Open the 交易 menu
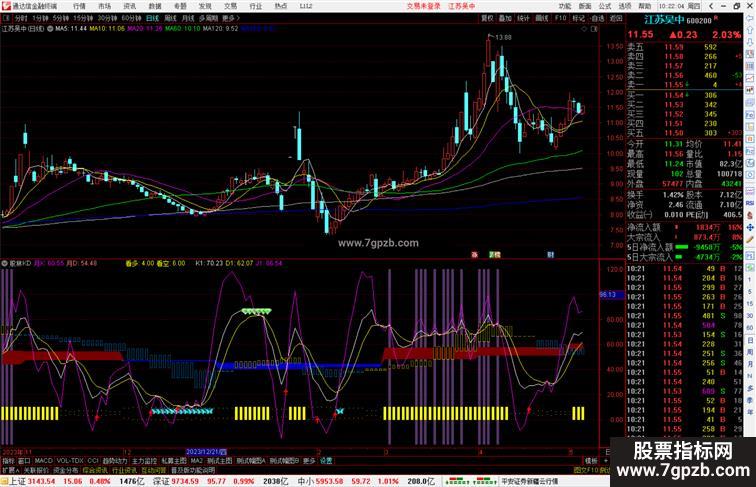 230,6
